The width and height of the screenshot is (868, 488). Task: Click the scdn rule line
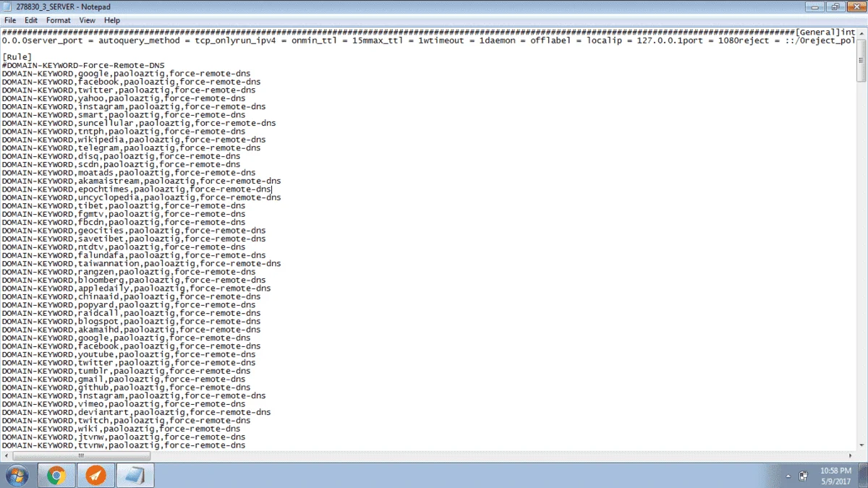[121, 164]
